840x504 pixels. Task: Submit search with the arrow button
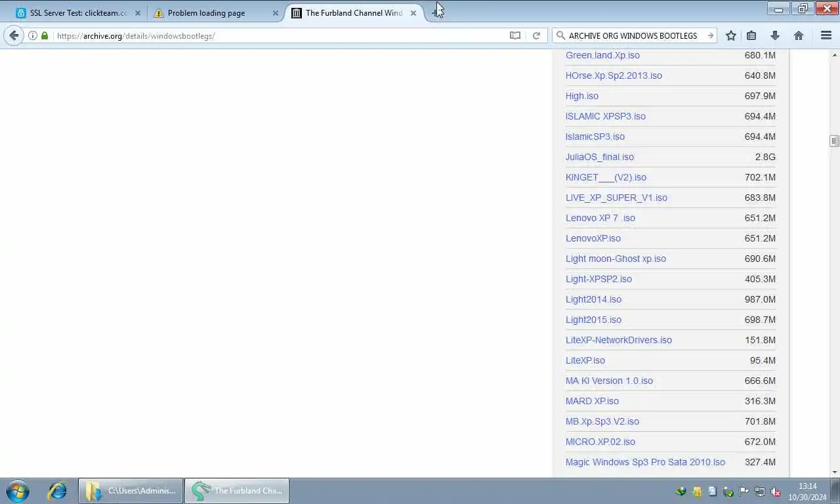pos(710,35)
